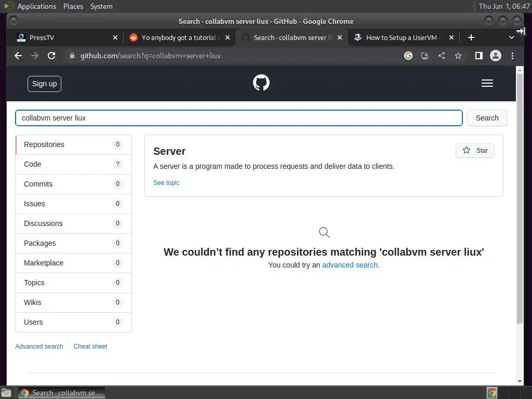Click the Chrome taskbar window entry

(61, 393)
